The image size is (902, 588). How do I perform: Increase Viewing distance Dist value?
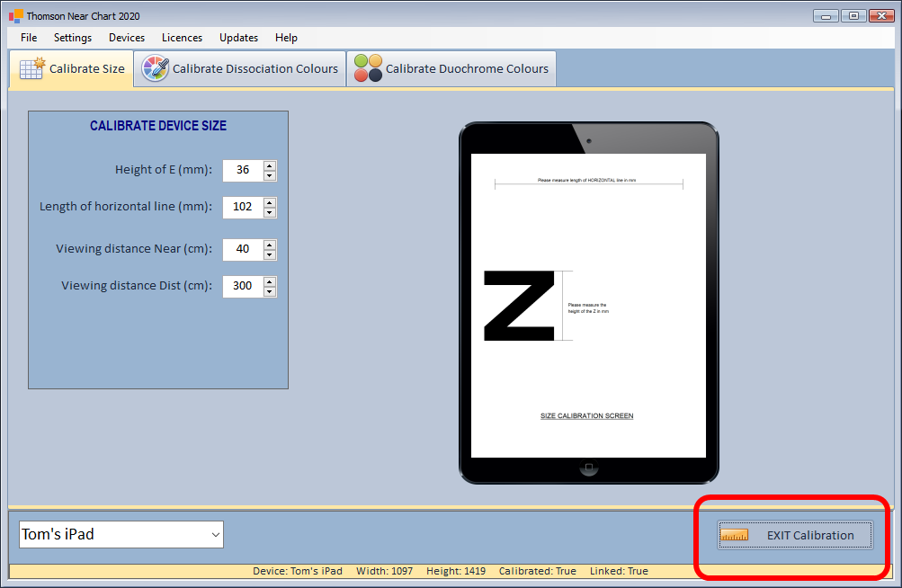(x=270, y=281)
